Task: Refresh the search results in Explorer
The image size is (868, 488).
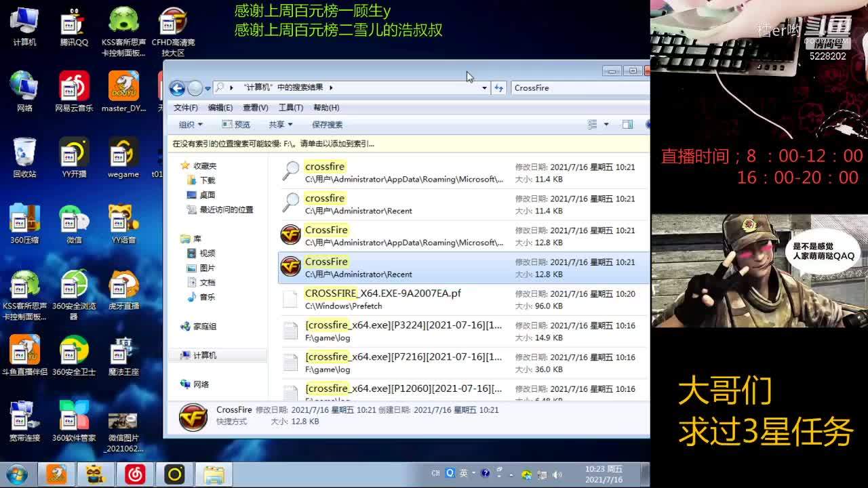Action: click(x=499, y=87)
